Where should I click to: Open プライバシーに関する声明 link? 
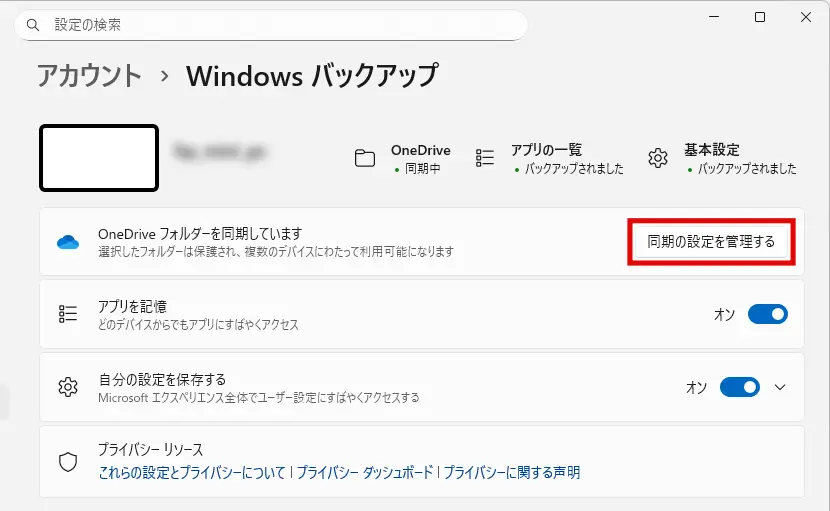click(512, 472)
